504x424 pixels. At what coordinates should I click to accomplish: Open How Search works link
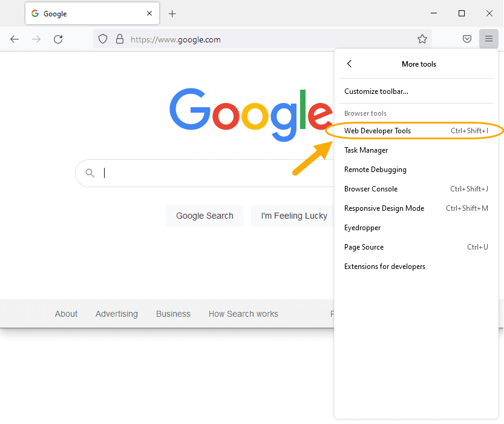pos(243,314)
